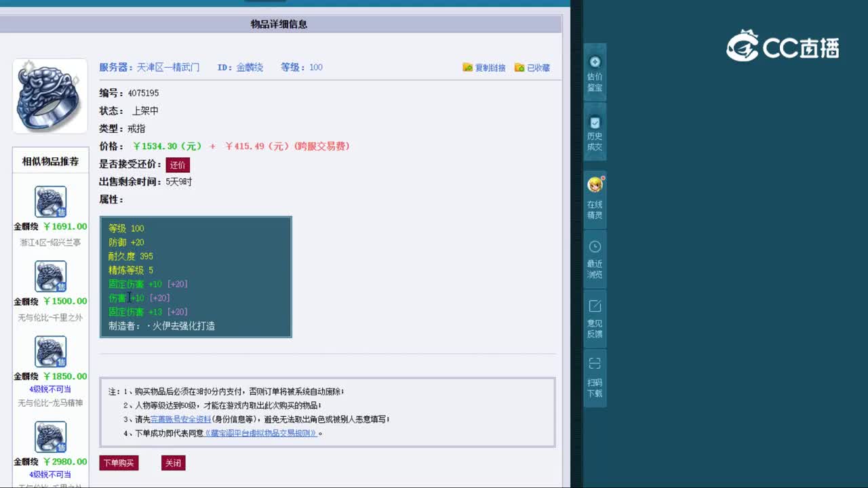
Task: Enable counter-offer via the 还价 button
Action: tap(178, 165)
